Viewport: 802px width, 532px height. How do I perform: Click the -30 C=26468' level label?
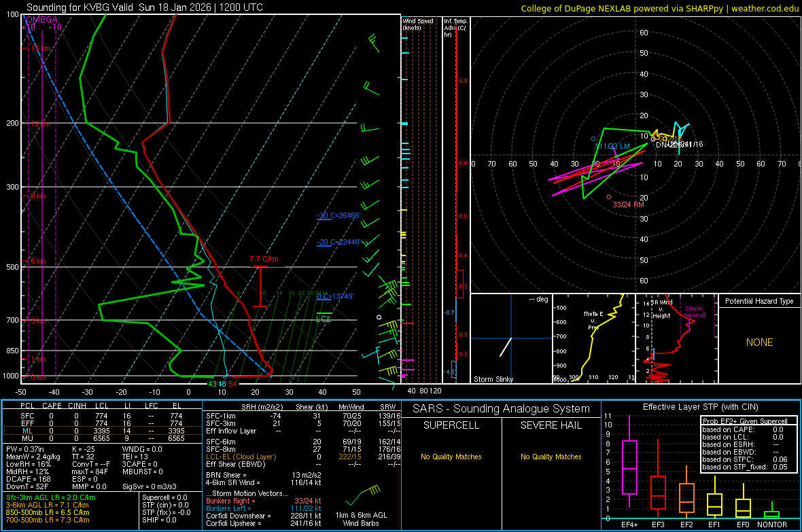pos(338,215)
